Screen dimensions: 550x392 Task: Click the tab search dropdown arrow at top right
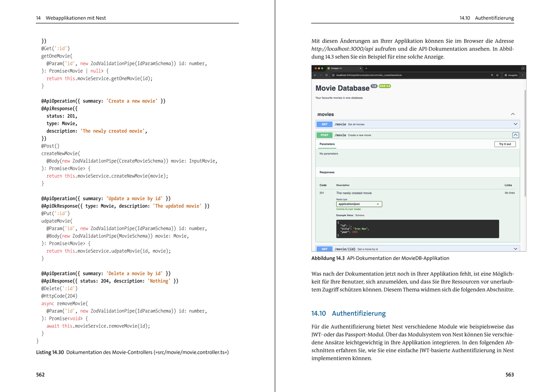523,68
